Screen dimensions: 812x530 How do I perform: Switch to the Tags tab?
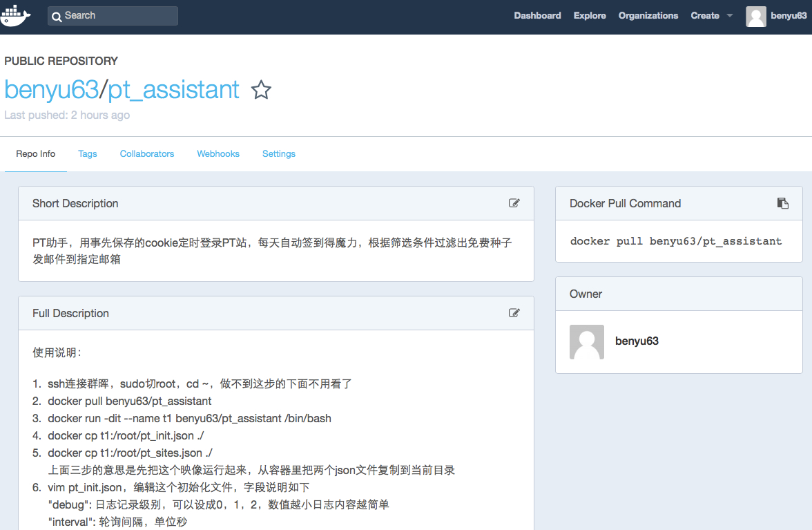[x=88, y=154]
